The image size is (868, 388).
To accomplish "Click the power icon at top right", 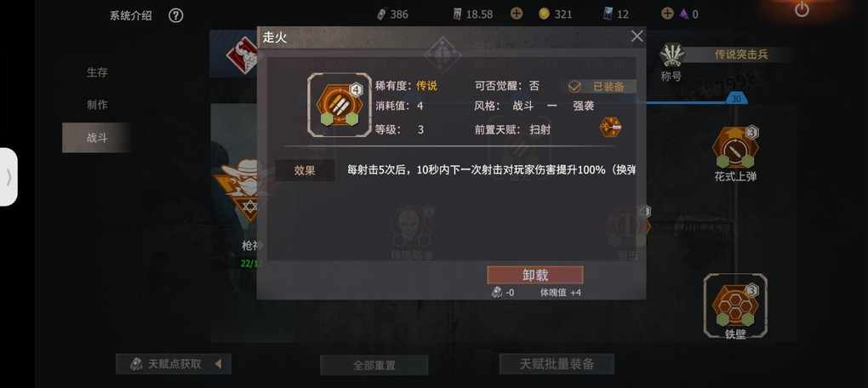I will [802, 9].
